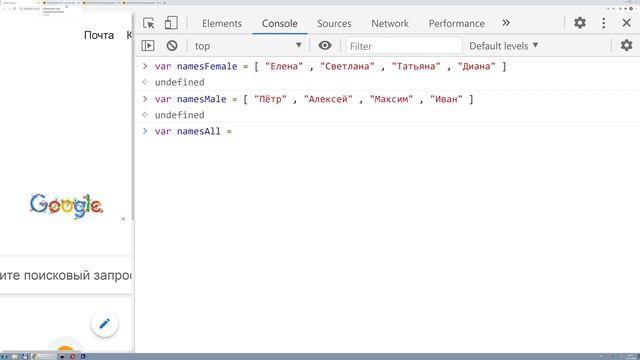Open the Performance tab
Screen dimensions: 640x360
[x=456, y=24]
